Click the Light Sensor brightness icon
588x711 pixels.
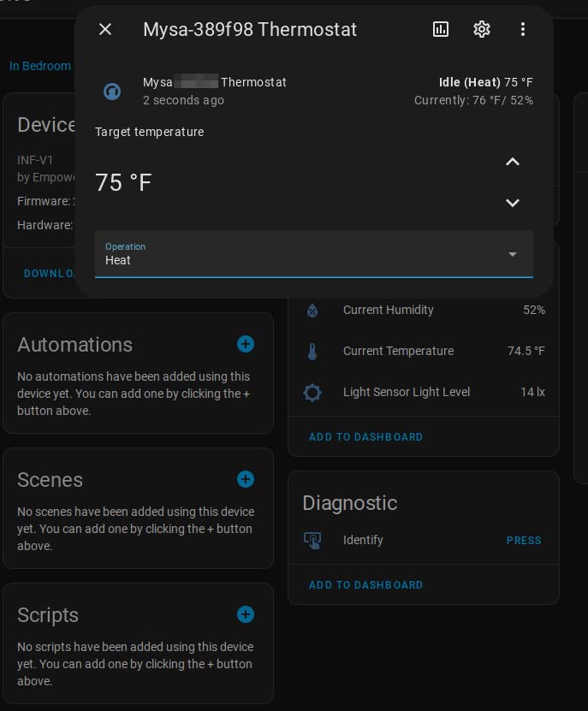click(x=312, y=392)
